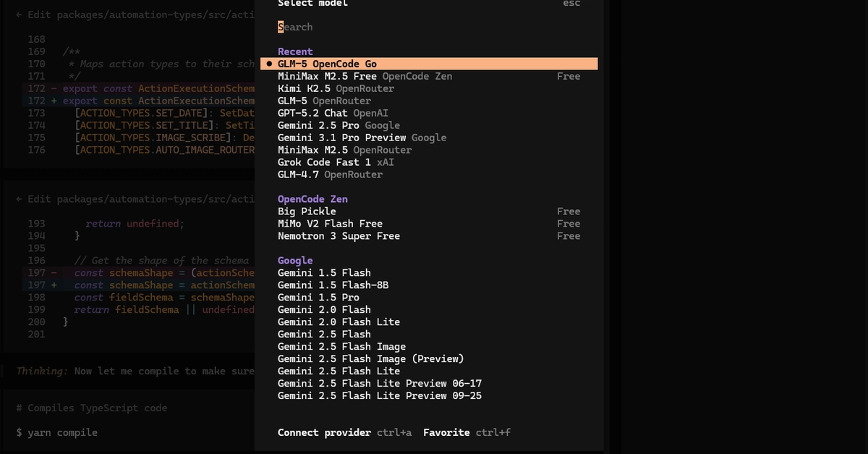The image size is (868, 454).
Task: Click Free tag beside Nemotron 3 Super
Action: (569, 236)
